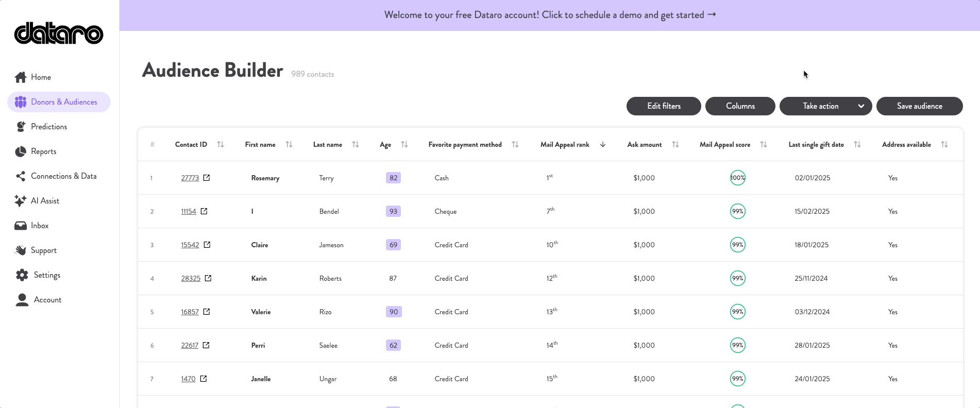Open external link icon beside contact 22617
This screenshot has width=980, height=408.
click(206, 345)
